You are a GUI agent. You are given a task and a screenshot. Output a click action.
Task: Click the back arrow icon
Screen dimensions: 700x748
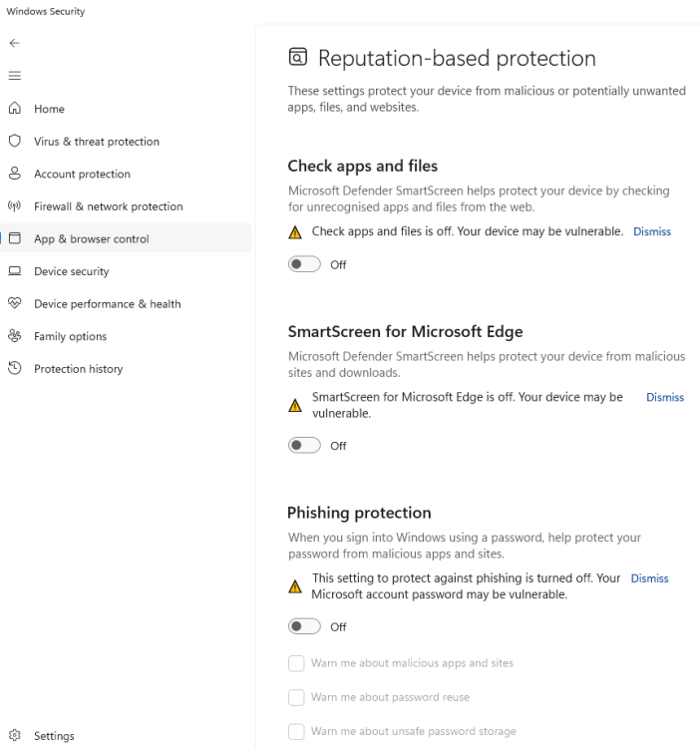point(13,44)
